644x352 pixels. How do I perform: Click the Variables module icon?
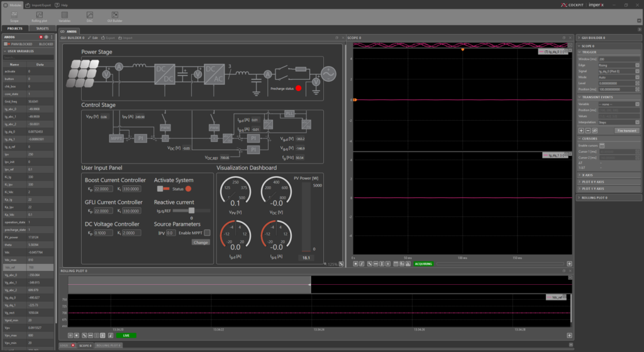pos(64,16)
